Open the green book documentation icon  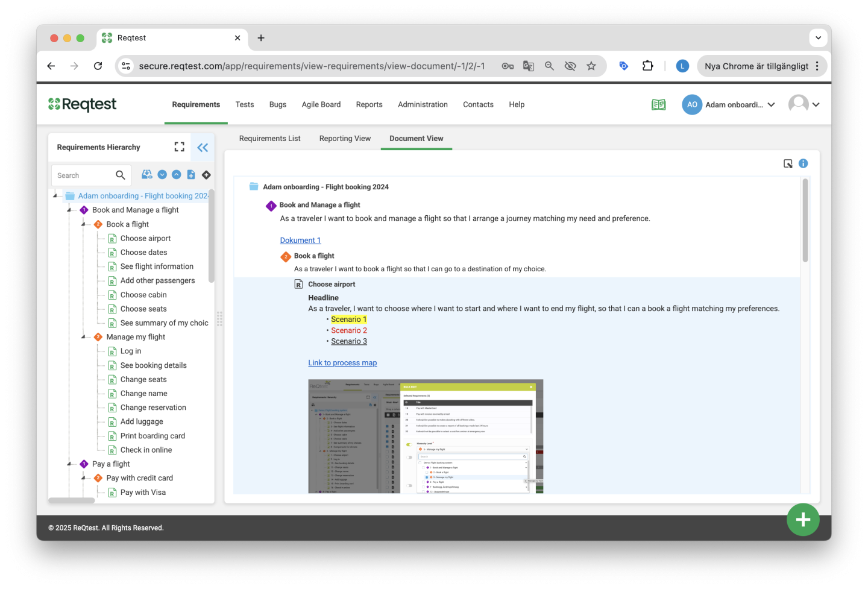(x=658, y=105)
